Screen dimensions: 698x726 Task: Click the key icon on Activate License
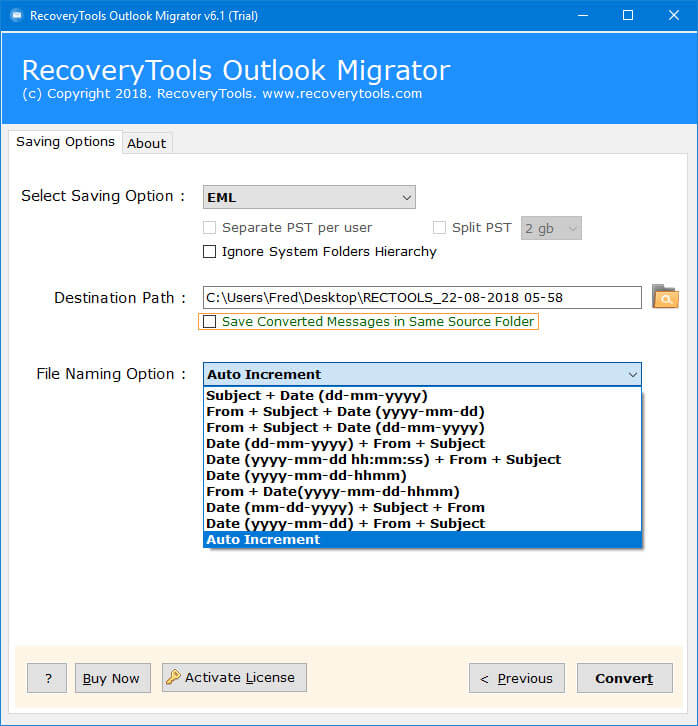[x=173, y=677]
